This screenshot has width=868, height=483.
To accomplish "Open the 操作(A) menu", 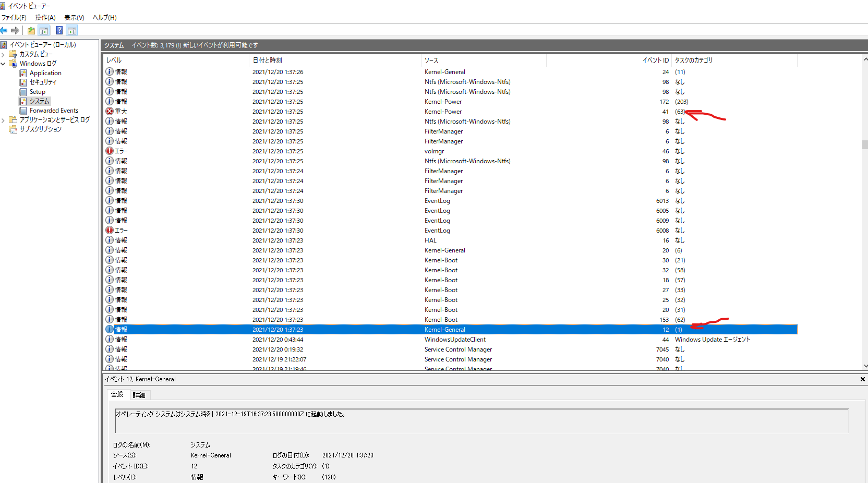I will pos(45,17).
